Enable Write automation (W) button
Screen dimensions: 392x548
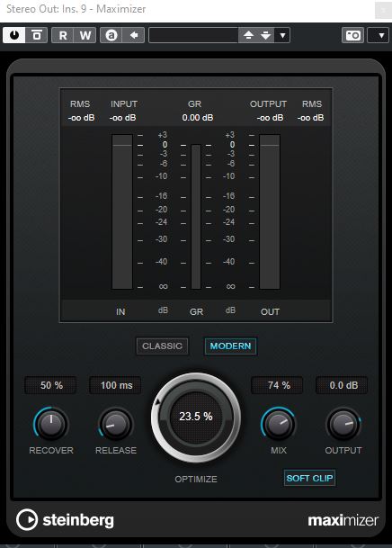(x=85, y=35)
